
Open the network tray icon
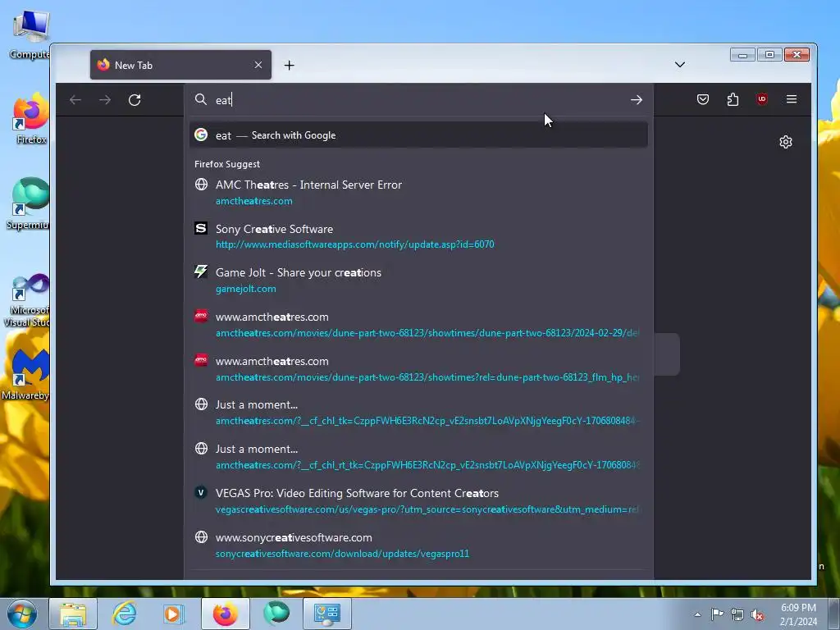[x=737, y=615]
